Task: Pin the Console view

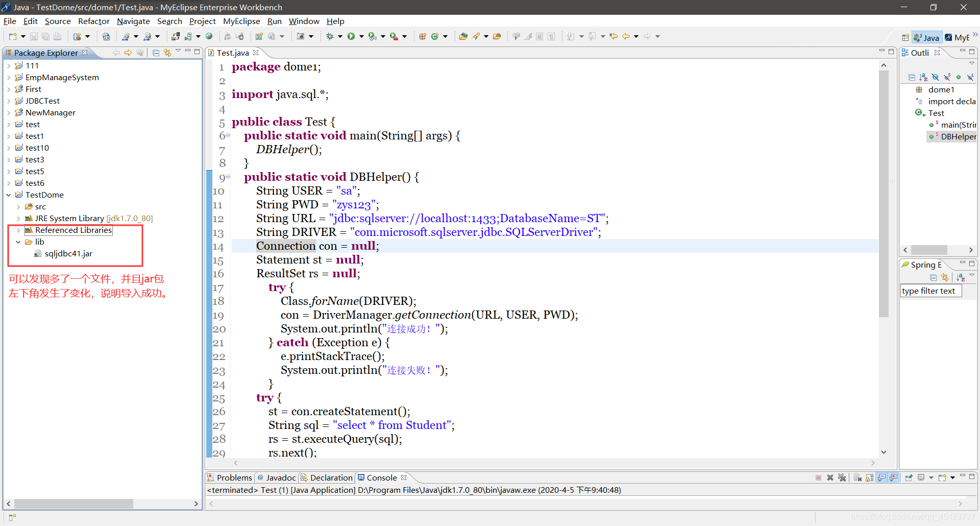Action: click(x=909, y=477)
